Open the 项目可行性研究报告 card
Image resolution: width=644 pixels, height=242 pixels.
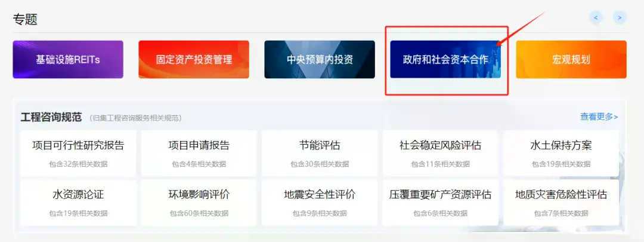point(78,154)
